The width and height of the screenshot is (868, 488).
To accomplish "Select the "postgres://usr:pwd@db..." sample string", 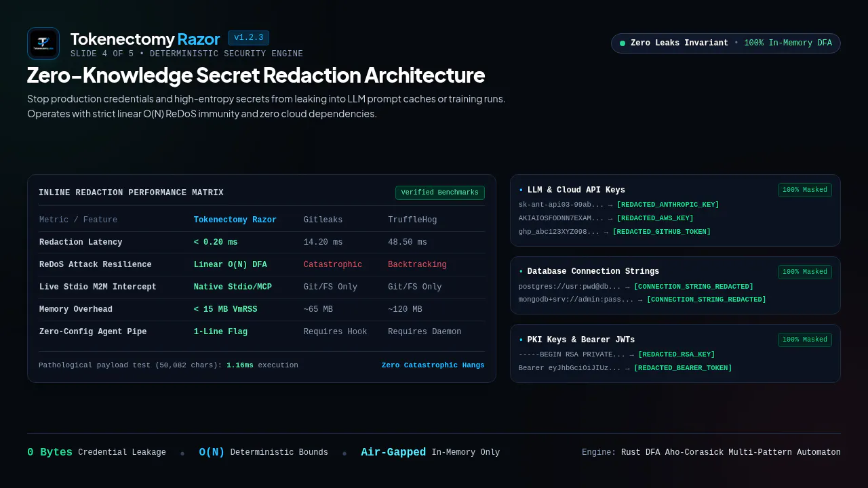I will 570,287.
